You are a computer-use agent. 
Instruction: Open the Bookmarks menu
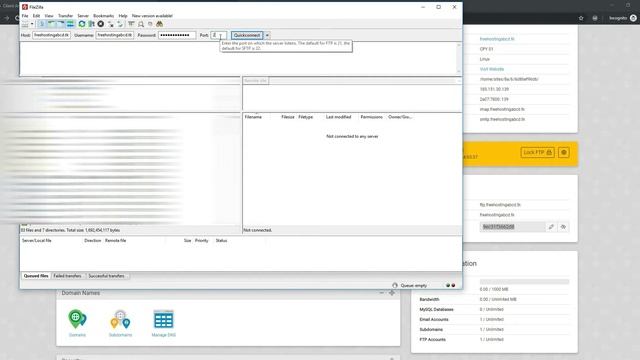pos(104,16)
